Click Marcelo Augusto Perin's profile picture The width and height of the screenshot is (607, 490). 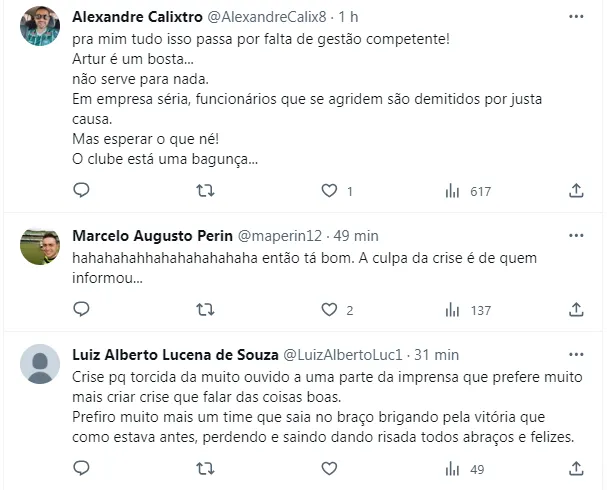(40, 246)
